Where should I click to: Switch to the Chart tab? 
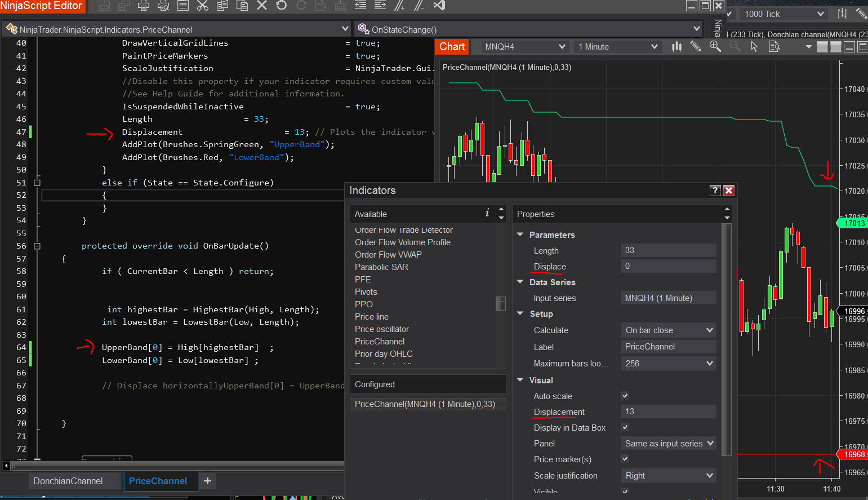(x=452, y=47)
